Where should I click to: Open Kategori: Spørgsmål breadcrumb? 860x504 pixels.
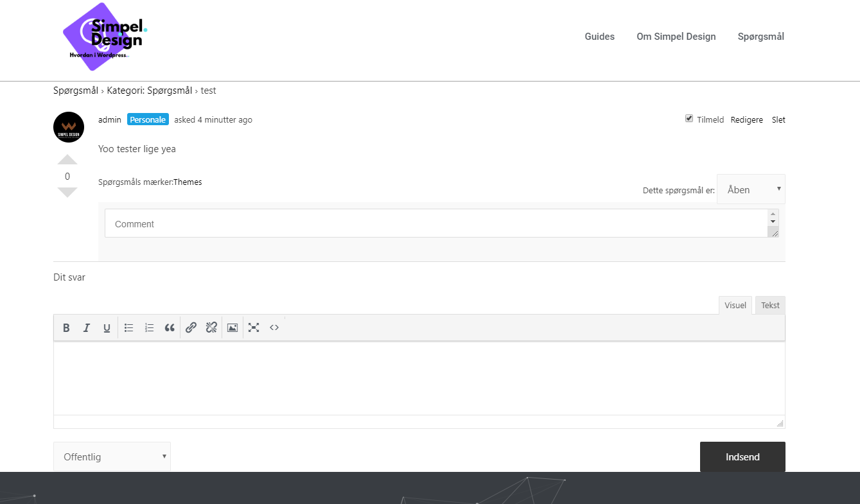click(x=150, y=91)
